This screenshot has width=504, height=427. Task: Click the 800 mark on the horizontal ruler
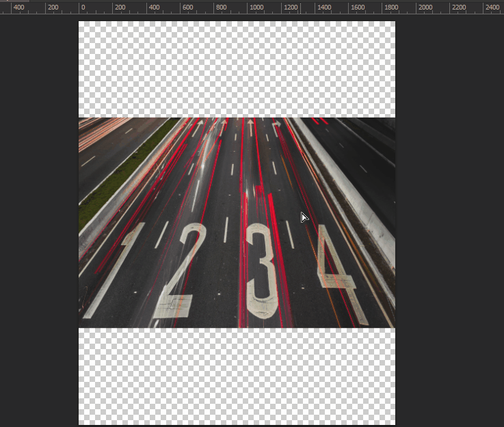[221, 8]
